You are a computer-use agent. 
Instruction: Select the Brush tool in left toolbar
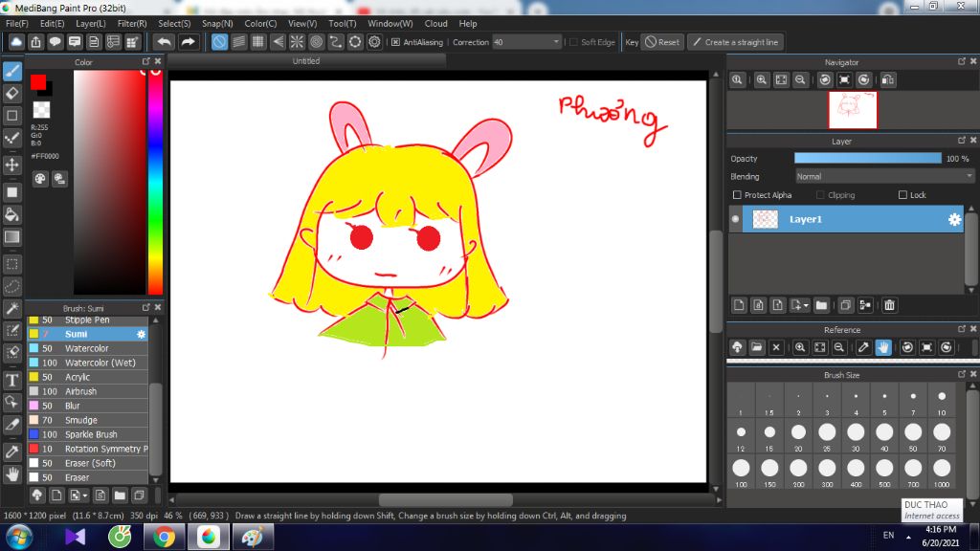[11, 71]
